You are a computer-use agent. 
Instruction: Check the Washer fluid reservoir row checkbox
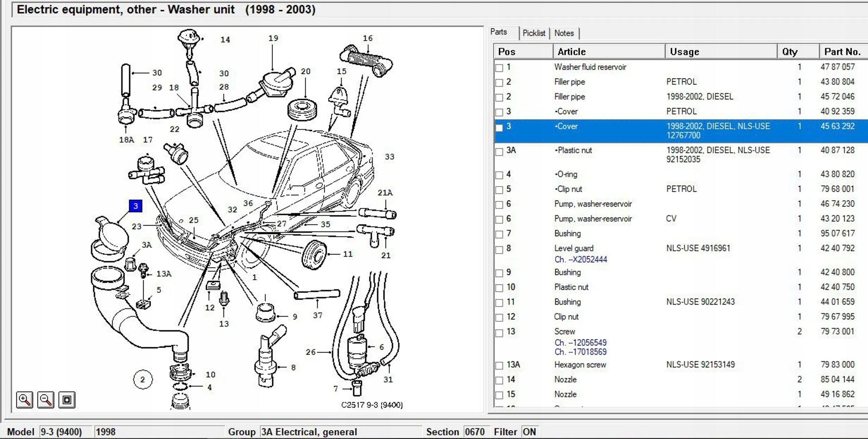coord(499,68)
